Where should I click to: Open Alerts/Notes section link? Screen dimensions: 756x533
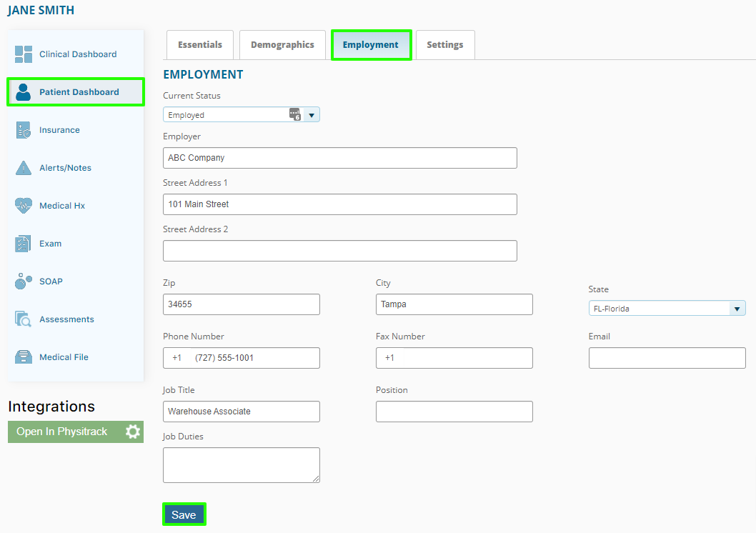(x=65, y=168)
